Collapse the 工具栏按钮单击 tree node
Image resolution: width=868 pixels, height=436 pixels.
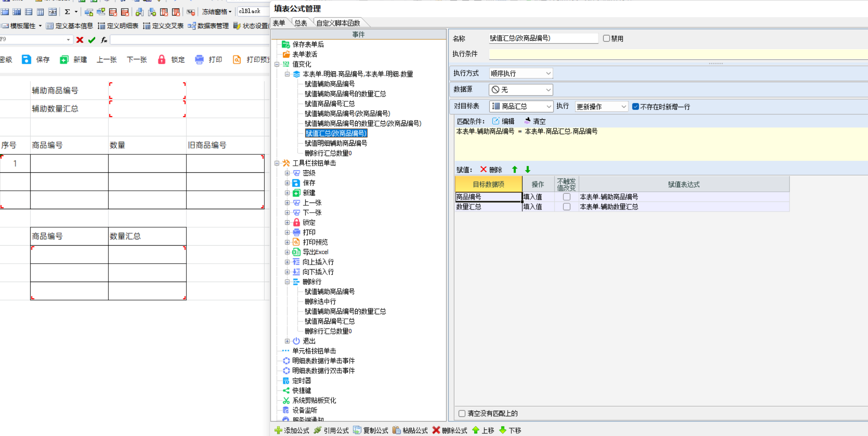click(277, 163)
